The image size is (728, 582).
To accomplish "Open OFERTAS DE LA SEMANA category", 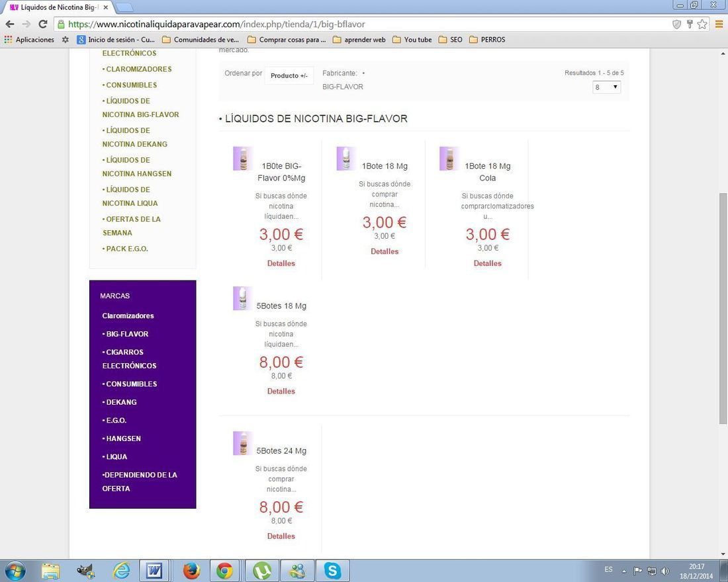I will pyautogui.click(x=132, y=226).
